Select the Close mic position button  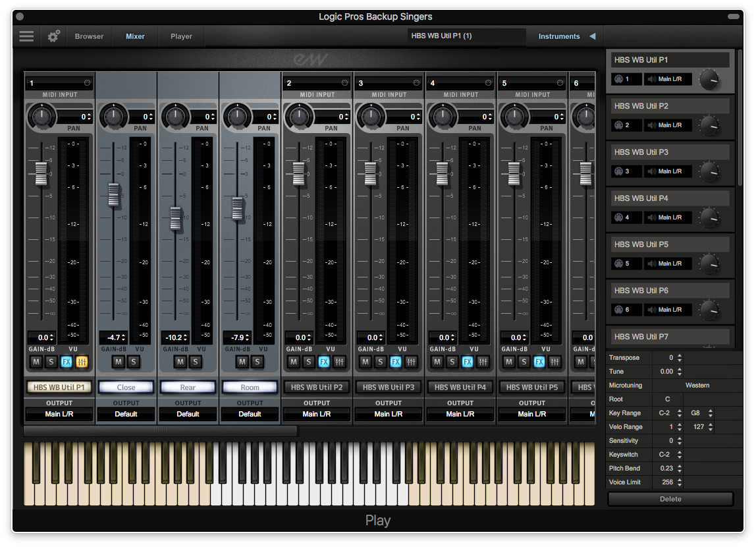126,388
